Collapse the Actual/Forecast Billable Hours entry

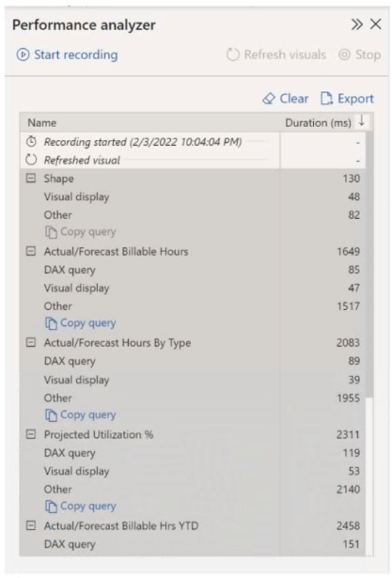pos(31,251)
